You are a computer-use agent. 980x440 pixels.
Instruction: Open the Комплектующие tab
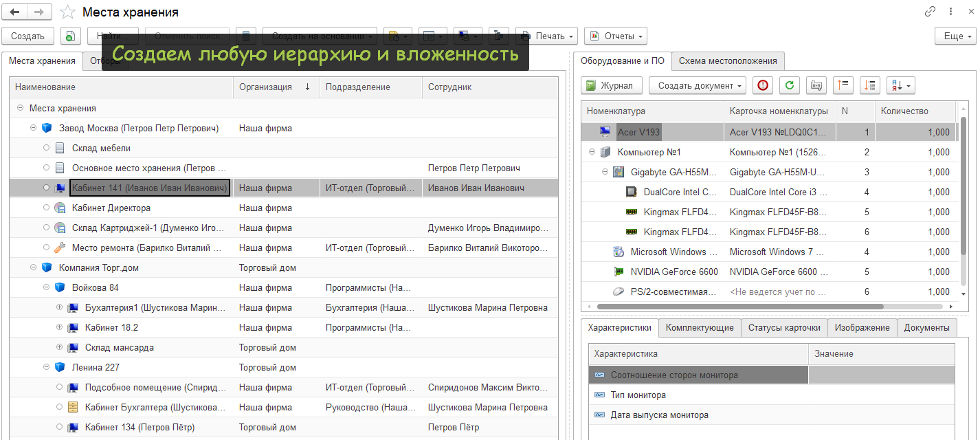(699, 327)
